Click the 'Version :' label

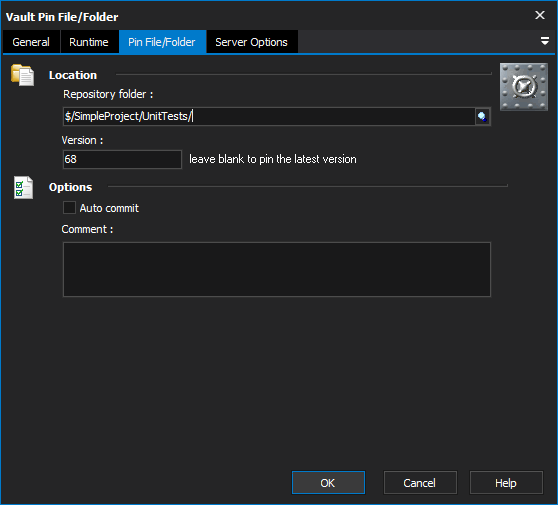[x=82, y=140]
